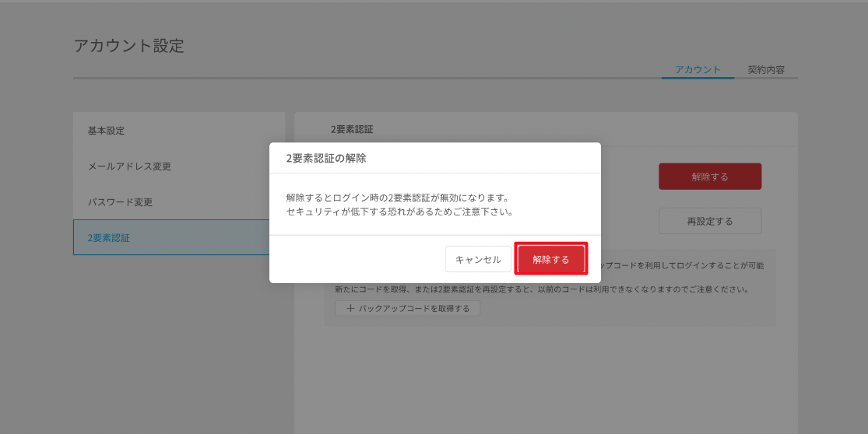
Task: Click キャンセル in the dialog
Action: click(x=478, y=259)
